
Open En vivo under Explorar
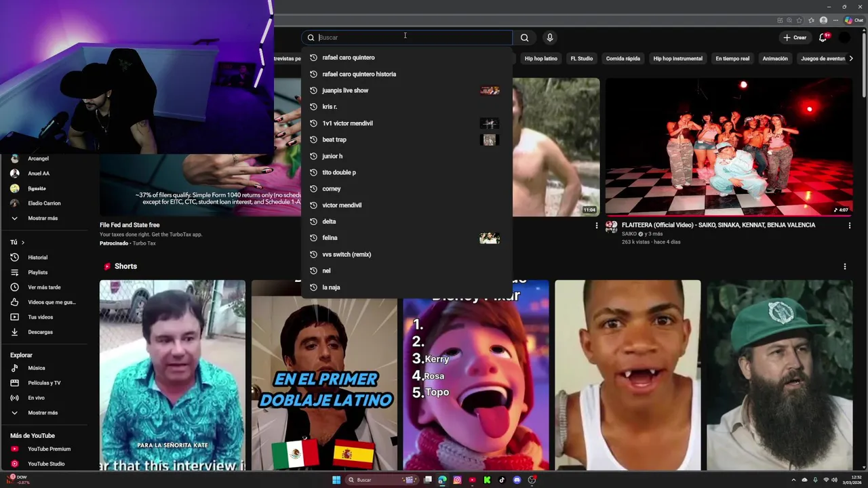[36, 398]
